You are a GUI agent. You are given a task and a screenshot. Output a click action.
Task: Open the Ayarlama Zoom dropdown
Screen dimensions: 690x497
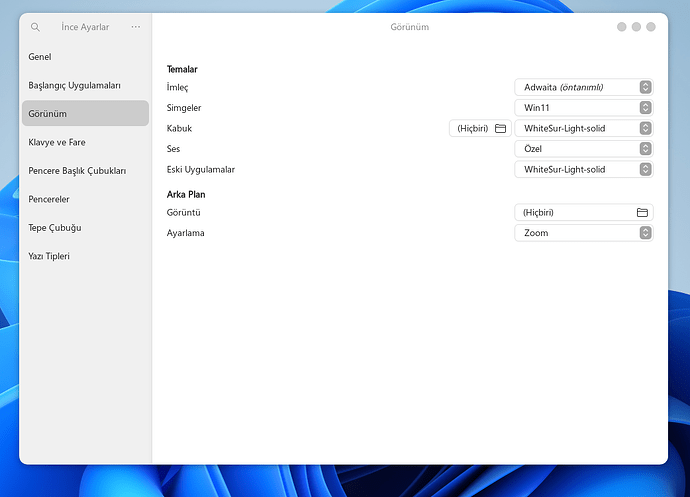[584, 233]
